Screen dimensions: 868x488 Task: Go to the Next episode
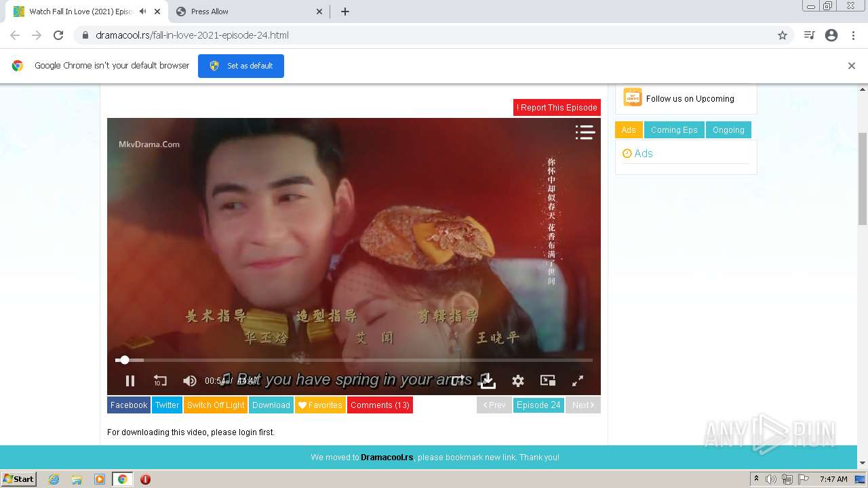pos(583,405)
